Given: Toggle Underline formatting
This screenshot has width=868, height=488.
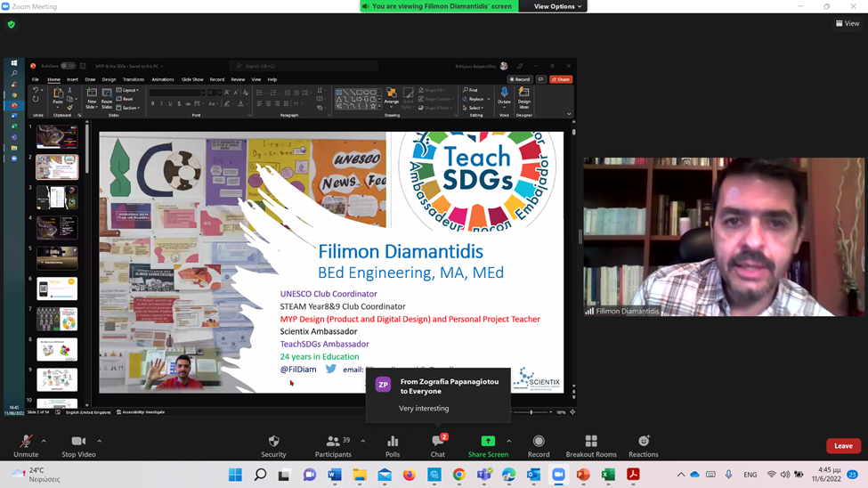Looking at the screenshot, I should (170, 103).
